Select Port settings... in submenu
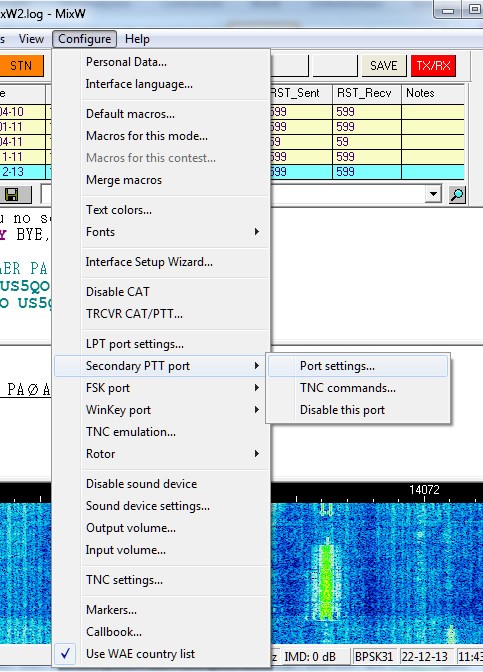The image size is (483, 672). [x=358, y=366]
